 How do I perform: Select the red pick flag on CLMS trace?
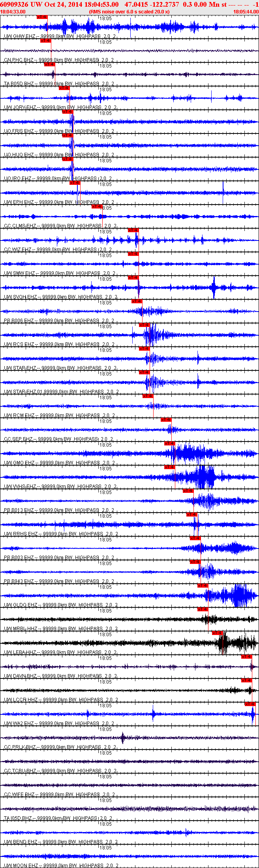click(x=97, y=207)
